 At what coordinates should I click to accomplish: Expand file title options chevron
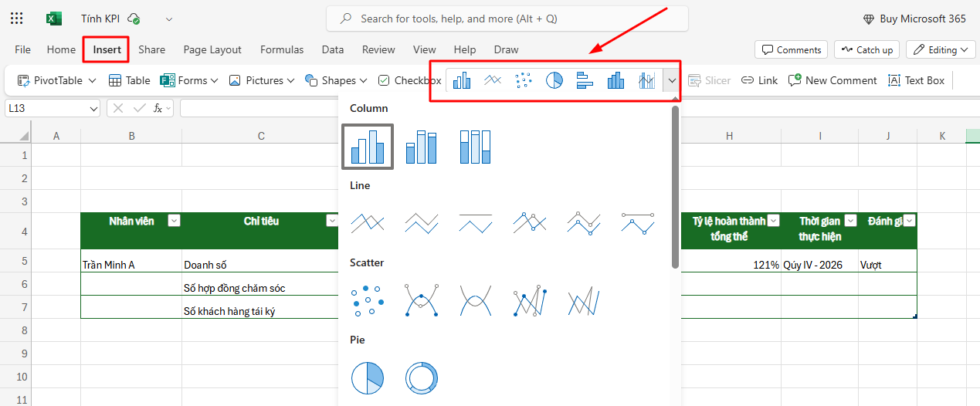click(169, 19)
